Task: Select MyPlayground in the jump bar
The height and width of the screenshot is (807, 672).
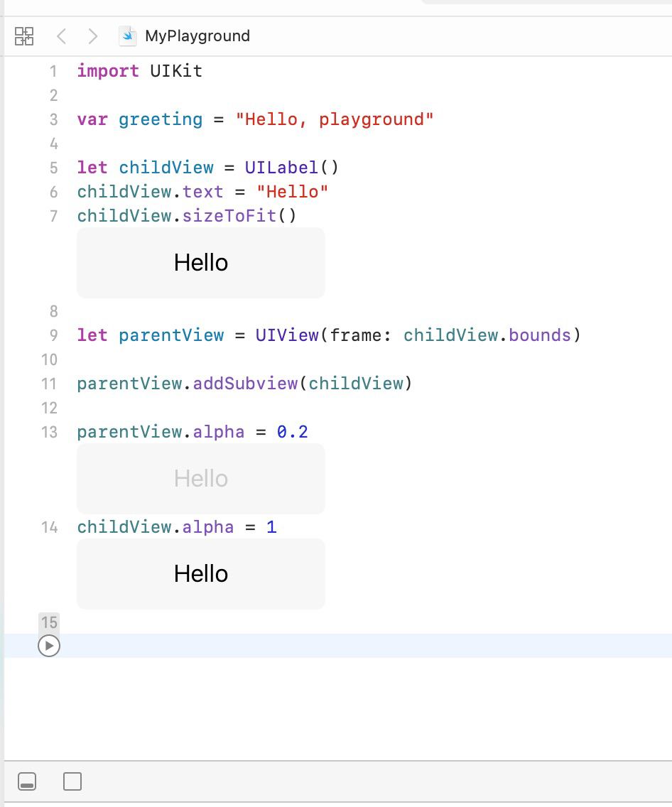Action: pos(197,36)
